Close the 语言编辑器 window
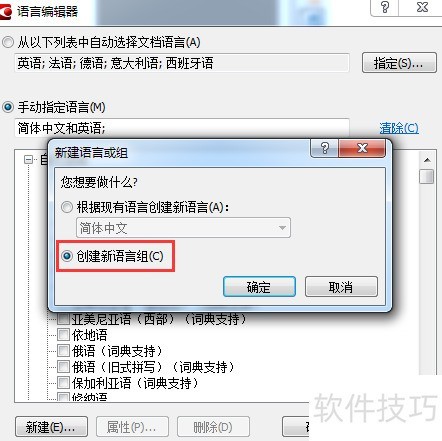Screen dimensions: 442x441 click(x=422, y=7)
